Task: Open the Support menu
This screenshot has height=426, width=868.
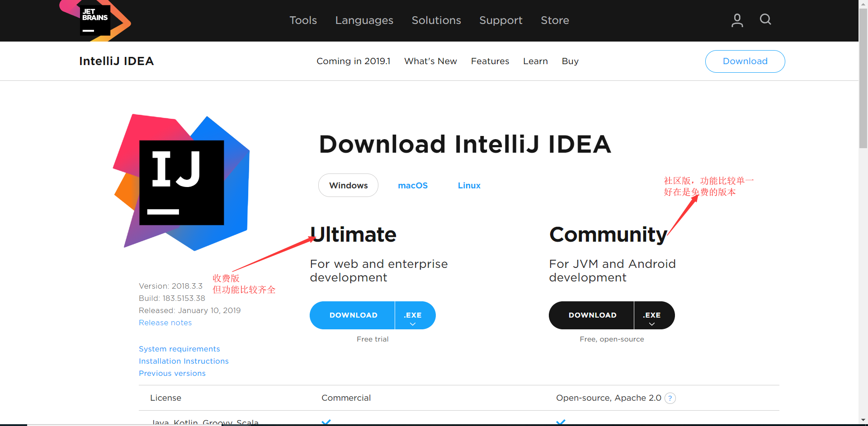Action: pos(501,20)
